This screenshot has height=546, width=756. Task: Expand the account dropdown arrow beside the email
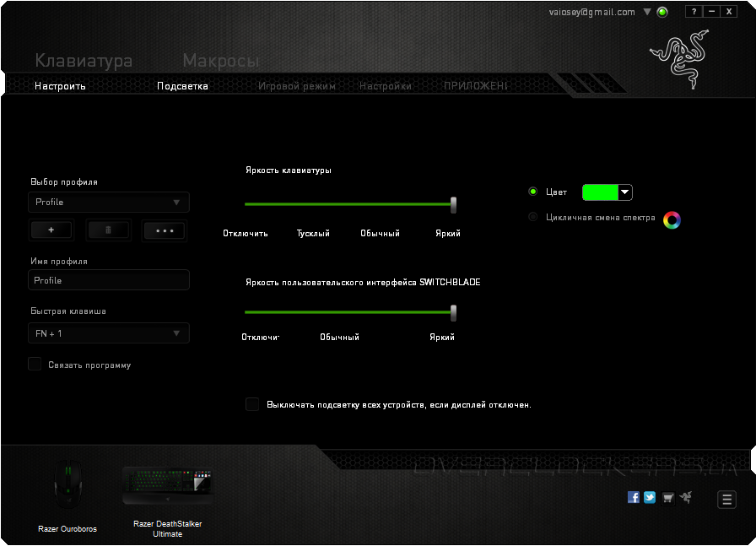(647, 12)
